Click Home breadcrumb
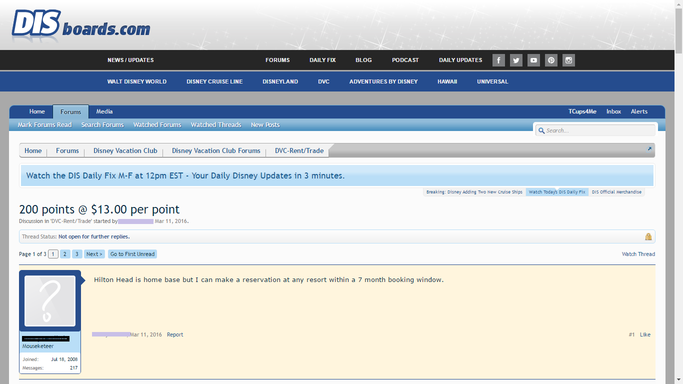The width and height of the screenshot is (683, 384). click(x=33, y=151)
